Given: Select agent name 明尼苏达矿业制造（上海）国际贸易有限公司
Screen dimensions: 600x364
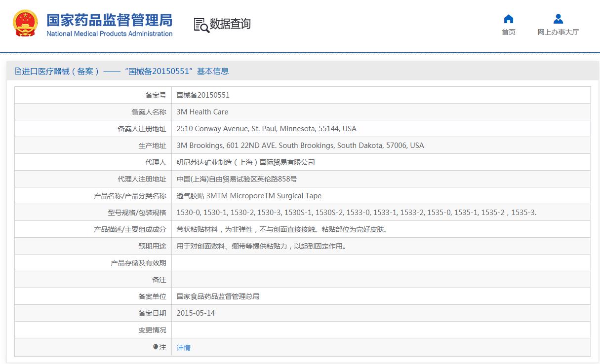Looking at the screenshot, I should click(246, 162).
